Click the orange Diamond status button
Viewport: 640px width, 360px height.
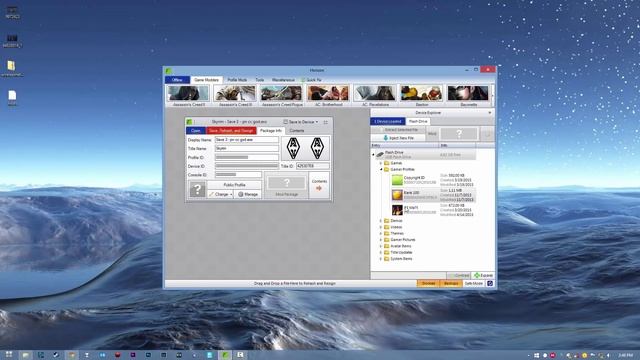[428, 283]
